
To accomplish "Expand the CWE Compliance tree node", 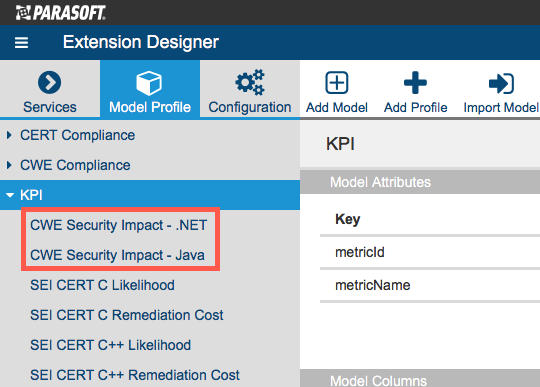I will (x=9, y=165).
